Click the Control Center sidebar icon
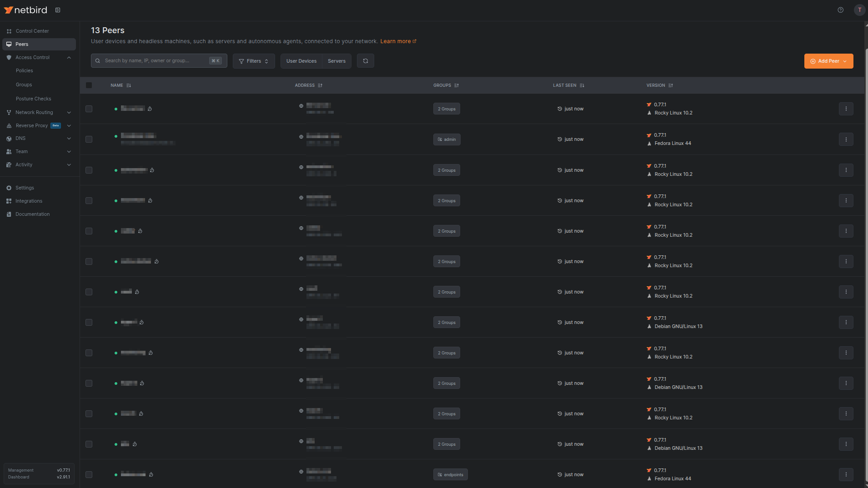This screenshot has height=488, width=868. point(9,31)
